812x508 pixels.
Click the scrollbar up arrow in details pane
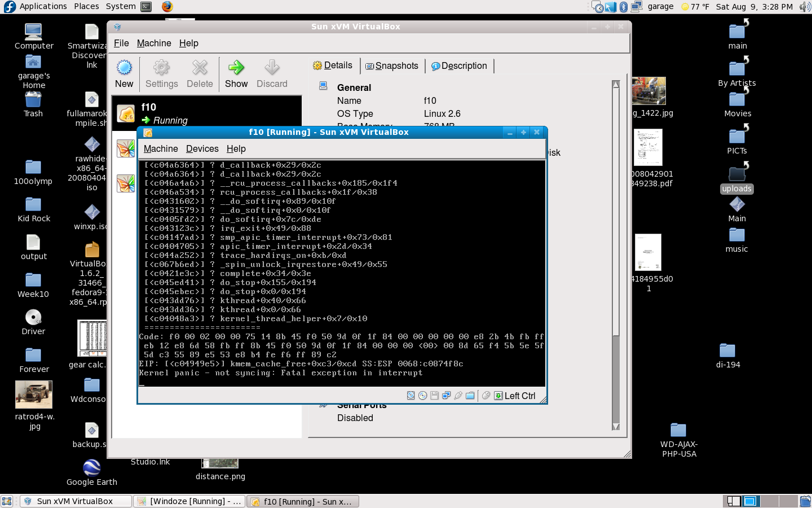point(616,84)
